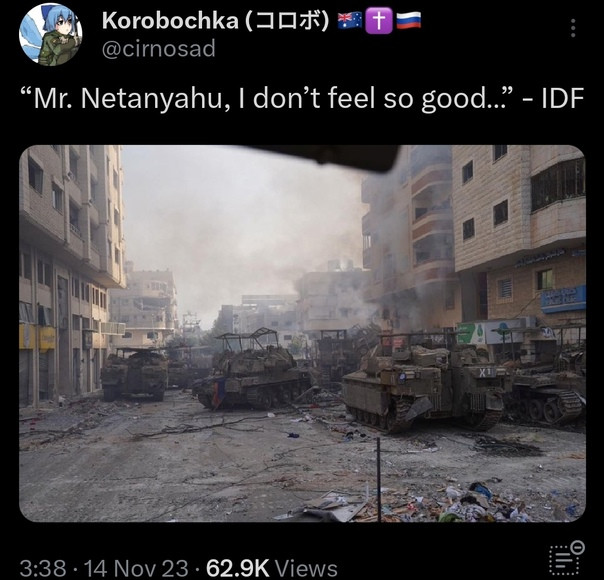604x580 pixels.
Task: Open the Korobochka display name profile link
Action: pos(170,21)
